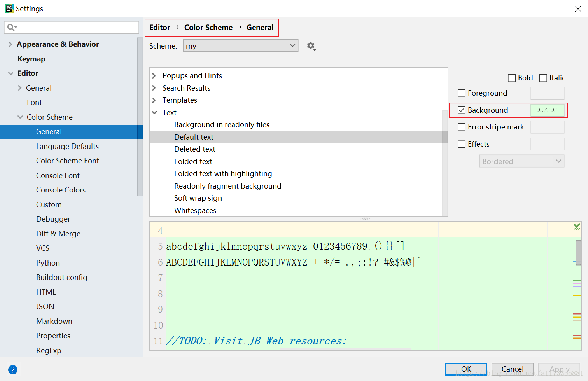588x381 pixels.
Task: Enable the Bold checkbox
Action: tap(512, 78)
